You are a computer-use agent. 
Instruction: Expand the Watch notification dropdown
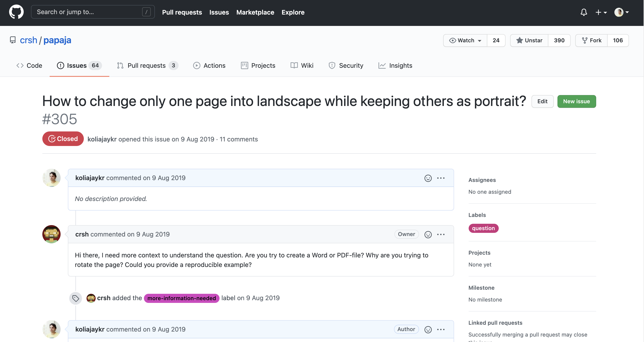click(x=465, y=40)
